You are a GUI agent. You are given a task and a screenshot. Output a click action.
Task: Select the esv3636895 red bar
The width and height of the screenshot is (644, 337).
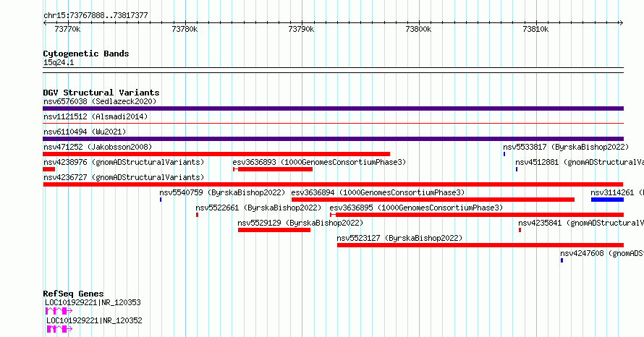click(x=477, y=215)
